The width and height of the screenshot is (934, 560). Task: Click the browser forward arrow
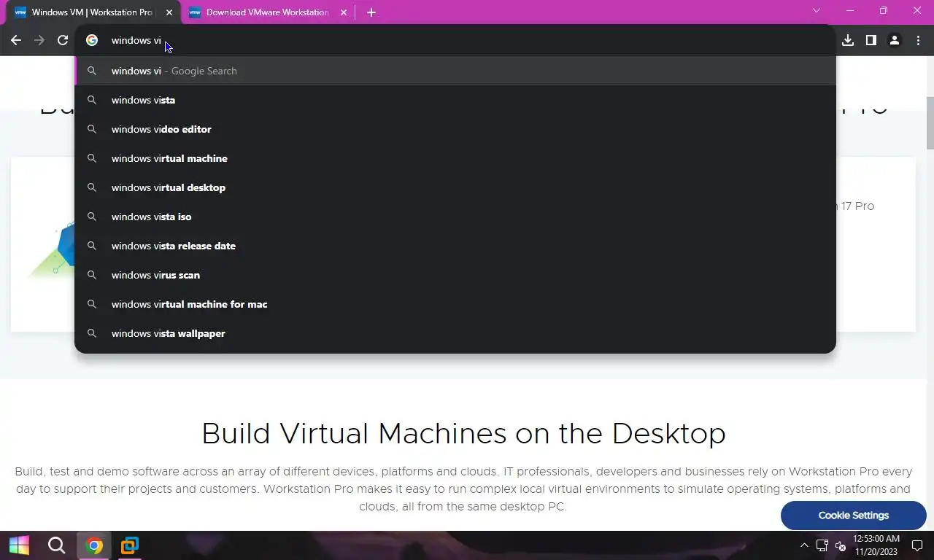tap(39, 40)
